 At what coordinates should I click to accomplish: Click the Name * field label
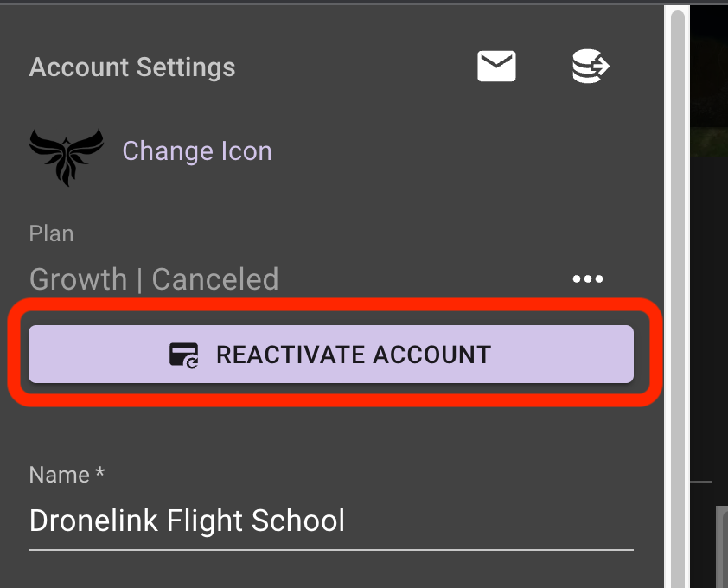pyautogui.click(x=67, y=475)
